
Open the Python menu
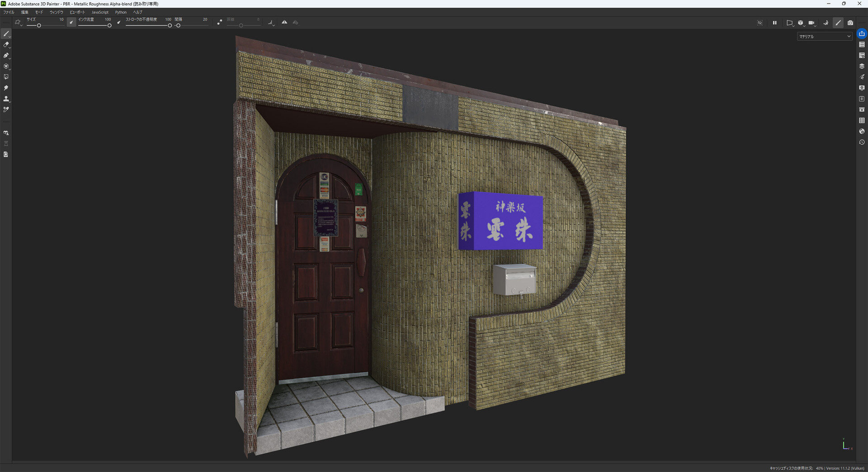[121, 12]
